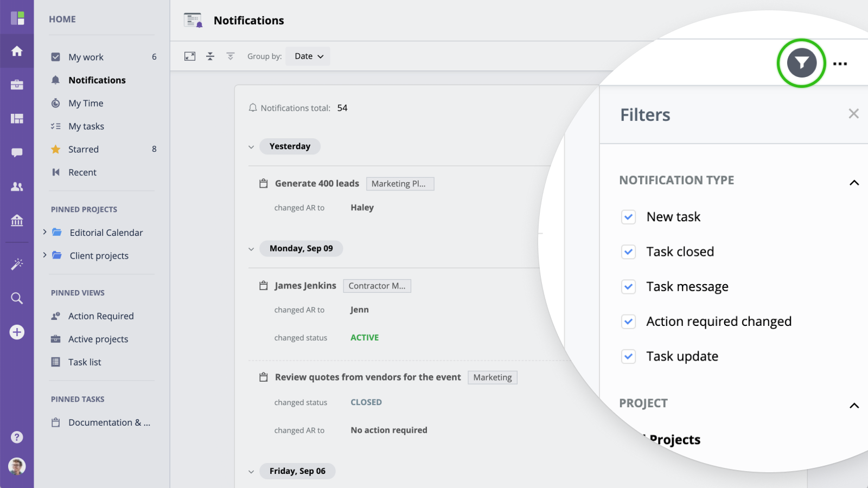Expand the Client projects tree
This screenshot has width=868, height=488.
point(44,255)
